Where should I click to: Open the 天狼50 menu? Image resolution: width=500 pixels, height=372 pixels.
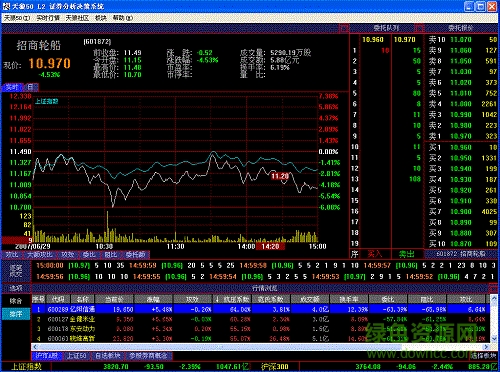tap(17, 18)
